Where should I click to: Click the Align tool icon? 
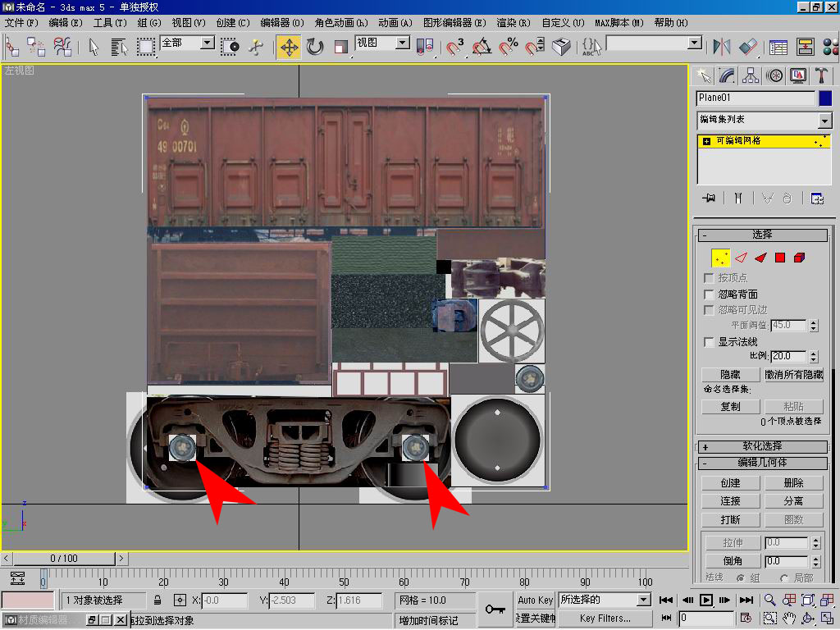(748, 47)
